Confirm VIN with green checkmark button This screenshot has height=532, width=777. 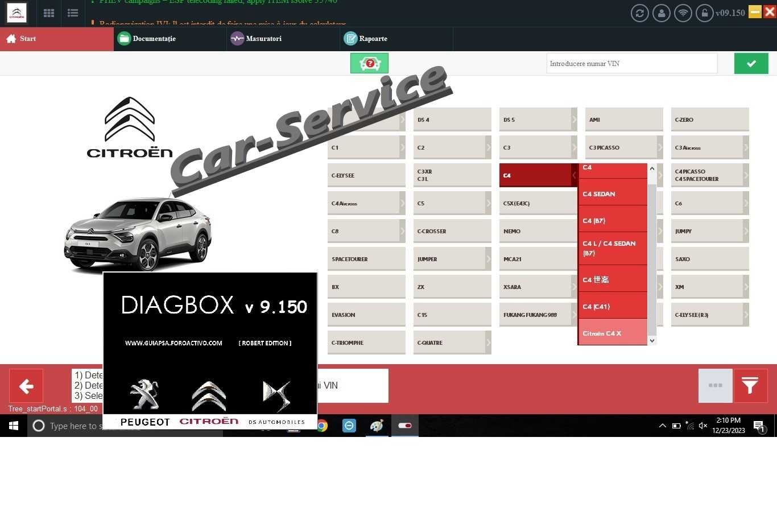click(751, 63)
